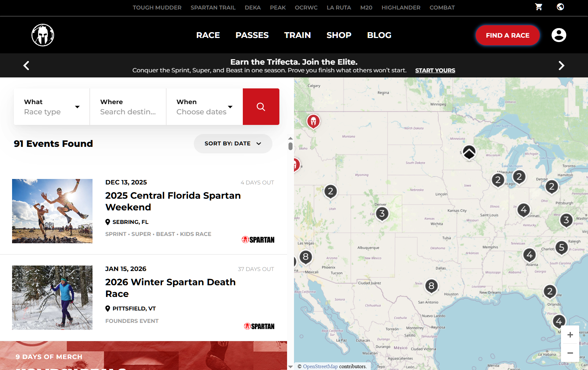Click the event list scrollbar handle
The image size is (588, 370).
click(290, 146)
